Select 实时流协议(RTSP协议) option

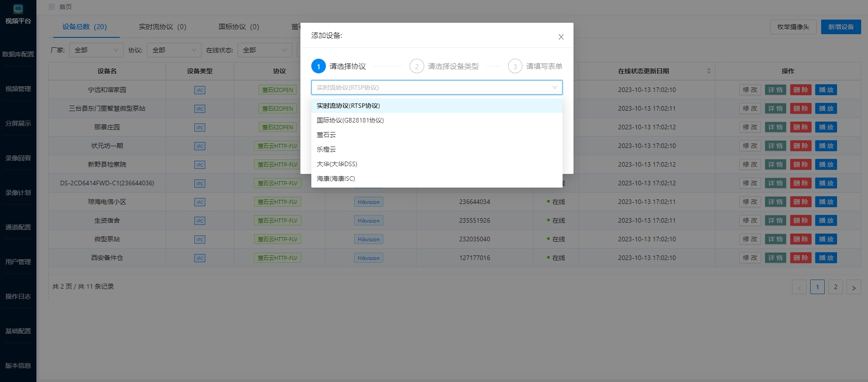(x=437, y=106)
